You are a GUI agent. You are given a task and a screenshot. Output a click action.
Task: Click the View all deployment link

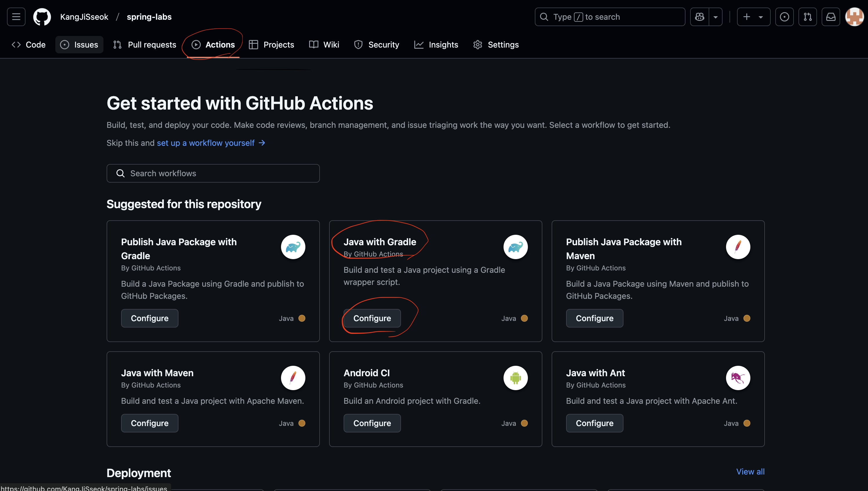pyautogui.click(x=750, y=472)
